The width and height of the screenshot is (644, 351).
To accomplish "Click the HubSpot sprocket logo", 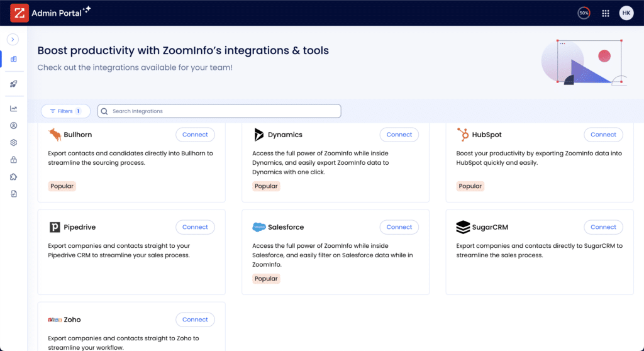I will pos(463,135).
